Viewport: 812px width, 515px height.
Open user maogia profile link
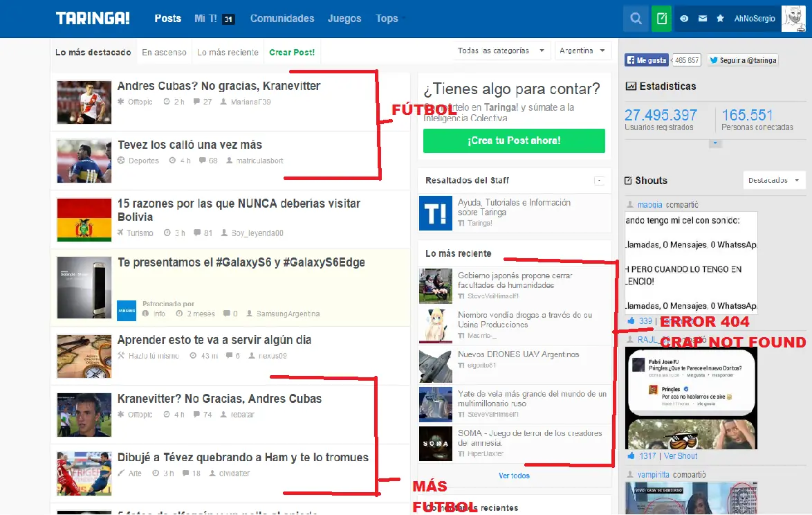(x=649, y=205)
